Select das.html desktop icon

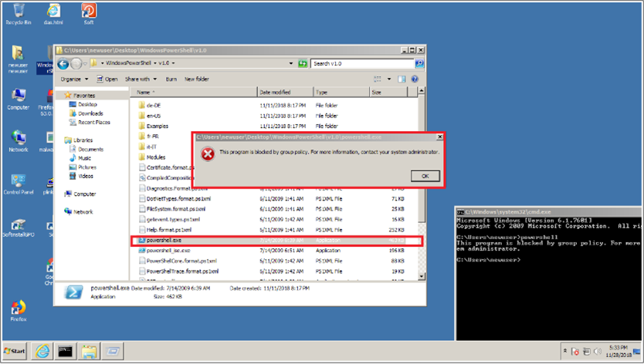coord(53,15)
